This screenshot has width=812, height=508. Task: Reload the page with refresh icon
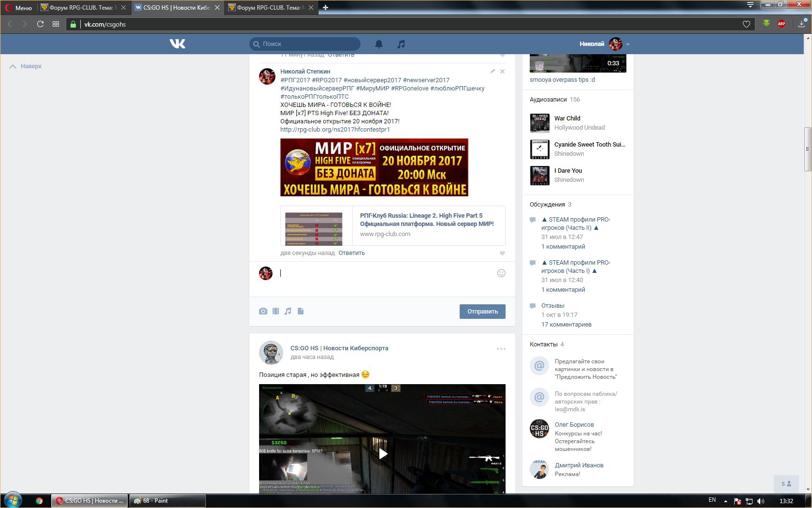click(40, 24)
